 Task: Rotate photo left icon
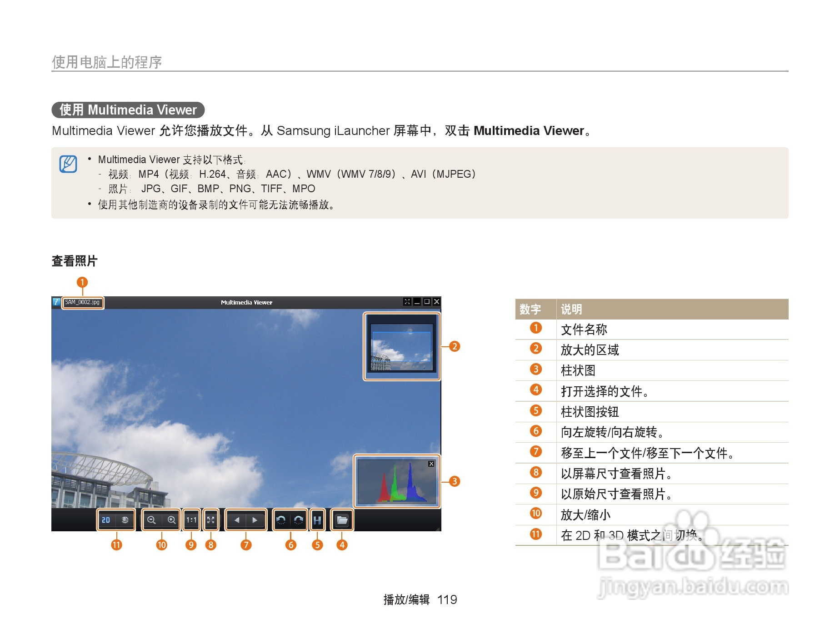[281, 520]
